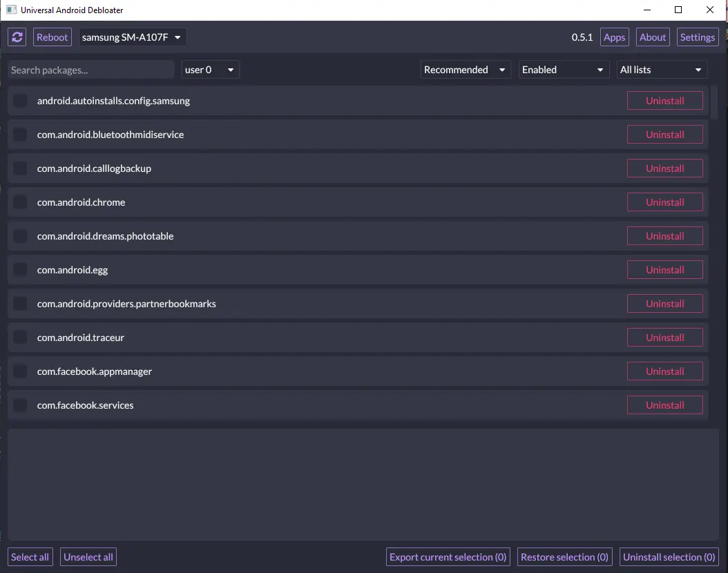
Task: Focus the Search packages field
Action: [x=91, y=70]
